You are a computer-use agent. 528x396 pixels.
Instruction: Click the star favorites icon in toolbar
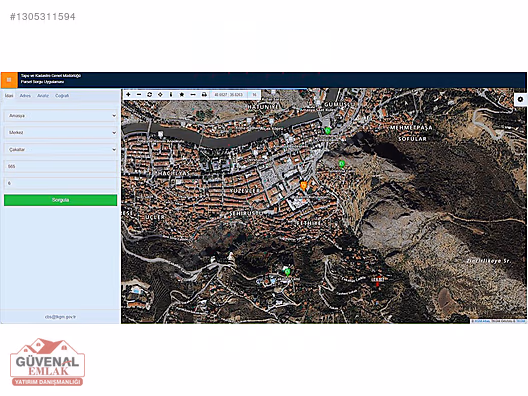coord(182,95)
